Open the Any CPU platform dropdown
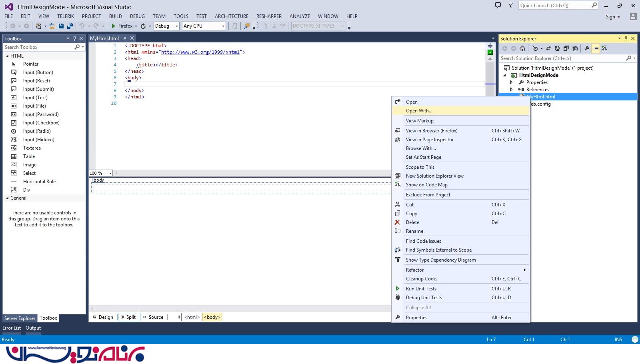The height and width of the screenshot is (364, 640). click(223, 26)
